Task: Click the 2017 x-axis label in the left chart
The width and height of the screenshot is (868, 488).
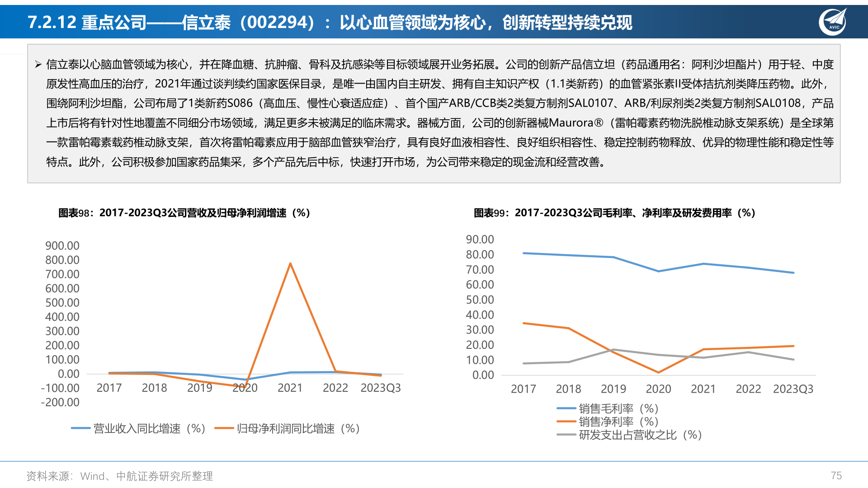Action: click(x=109, y=388)
